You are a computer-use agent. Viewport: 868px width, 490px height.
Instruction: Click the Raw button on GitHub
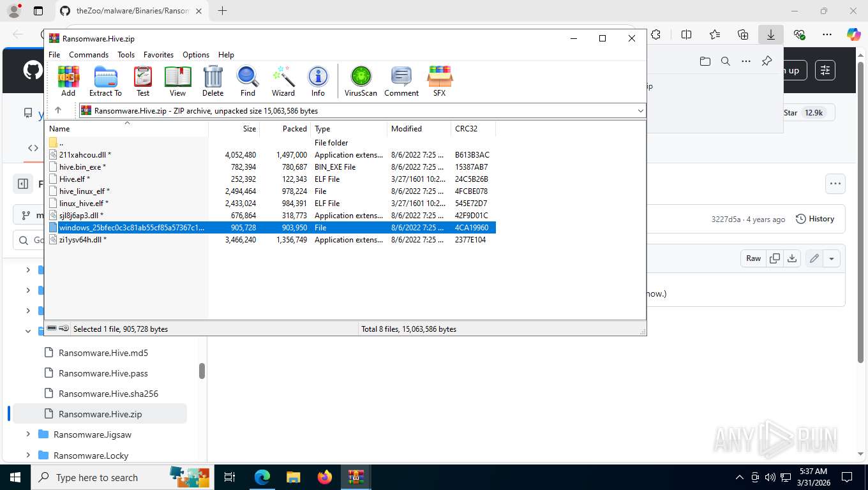coord(753,258)
